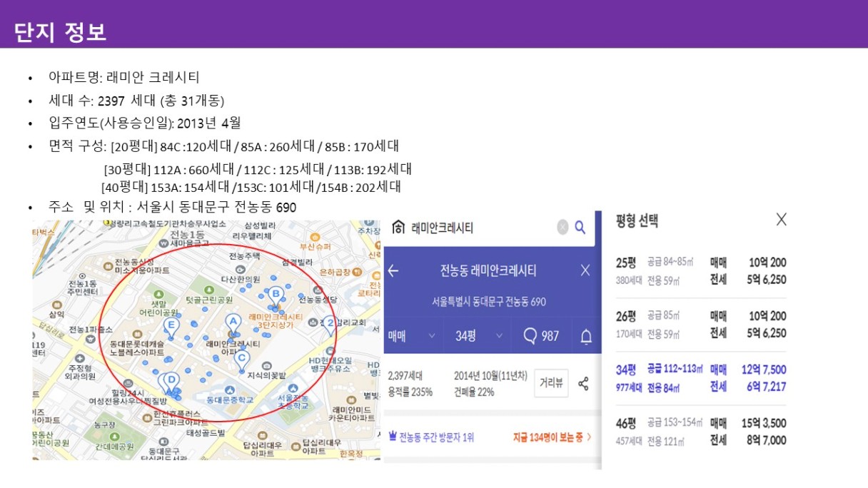
Task: Open the 34평 size dropdown
Action: [479, 336]
